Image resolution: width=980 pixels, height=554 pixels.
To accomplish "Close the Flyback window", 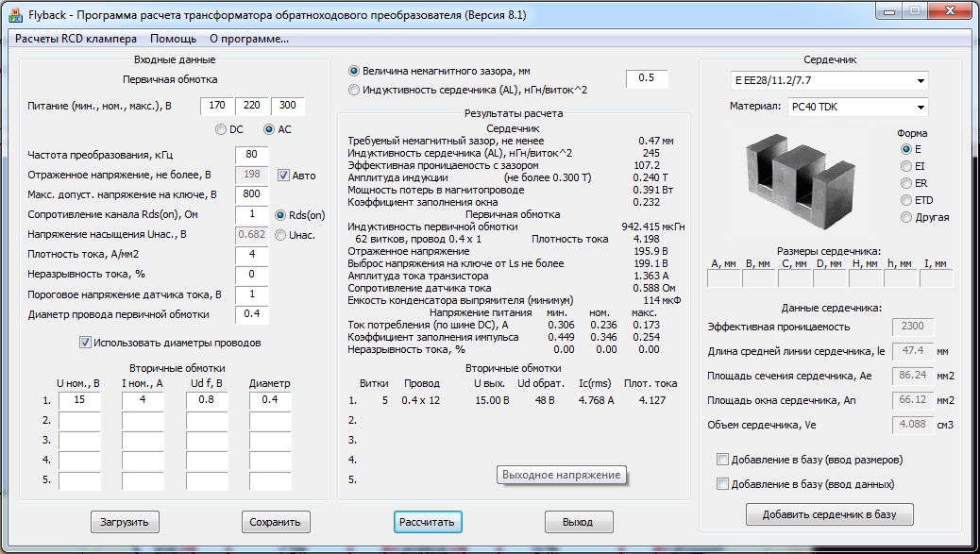I will pyautogui.click(x=952, y=10).
